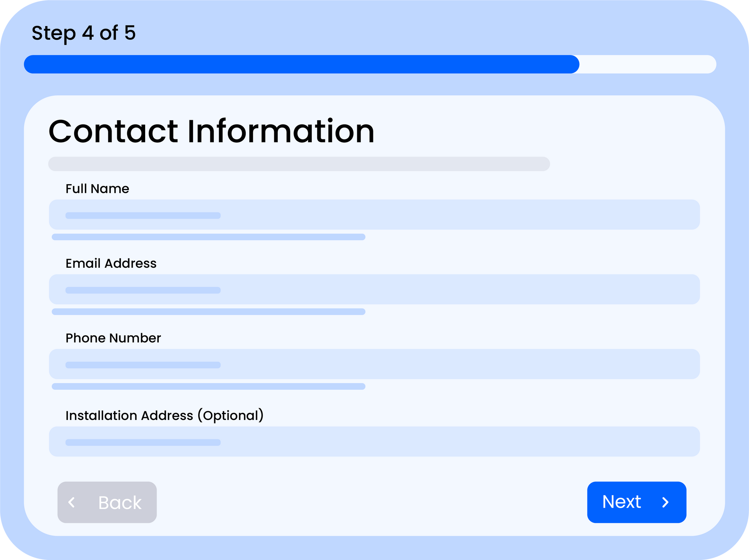Proceed with the Next button label
This screenshot has width=749, height=560.
(x=621, y=502)
